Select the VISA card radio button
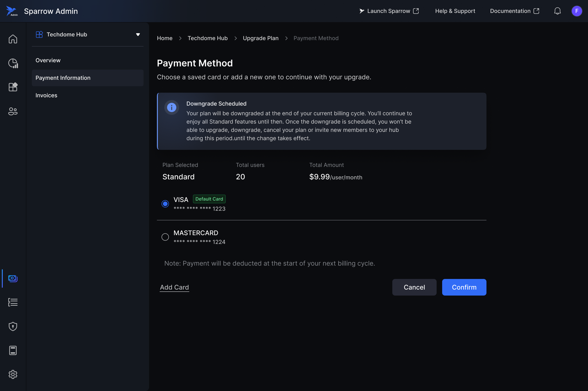Screen dimensions: 588x391 coord(165,204)
